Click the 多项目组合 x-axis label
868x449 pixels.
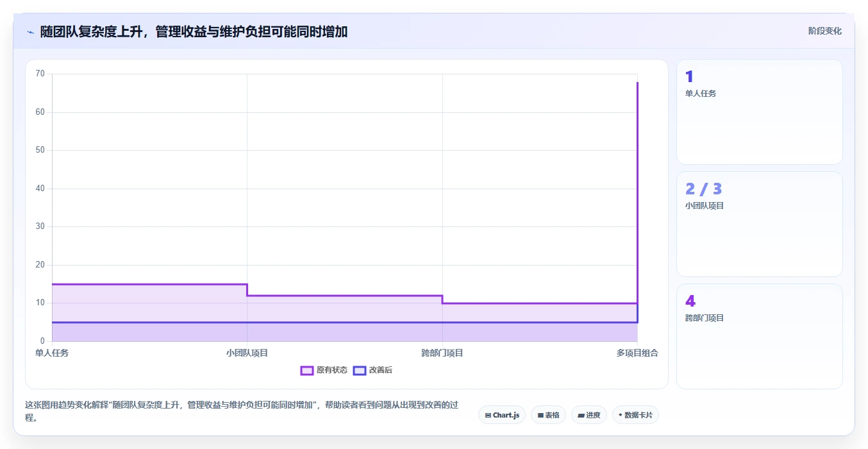point(637,353)
